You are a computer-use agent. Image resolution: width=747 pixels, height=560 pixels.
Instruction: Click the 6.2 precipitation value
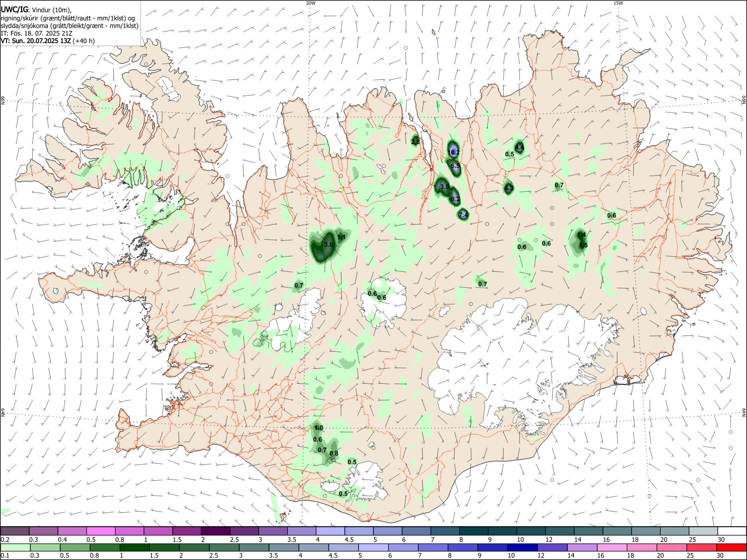tap(455, 199)
